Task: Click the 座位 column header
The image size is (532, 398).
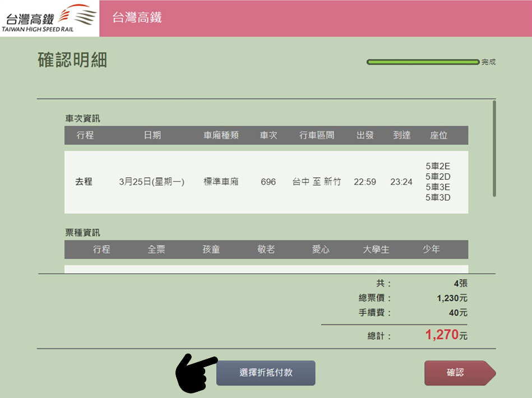Action: click(438, 135)
